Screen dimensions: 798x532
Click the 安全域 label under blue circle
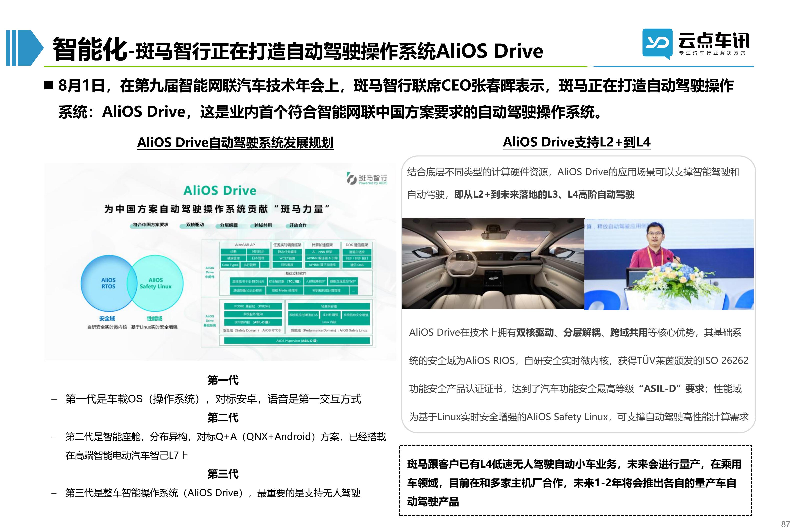pos(107,318)
